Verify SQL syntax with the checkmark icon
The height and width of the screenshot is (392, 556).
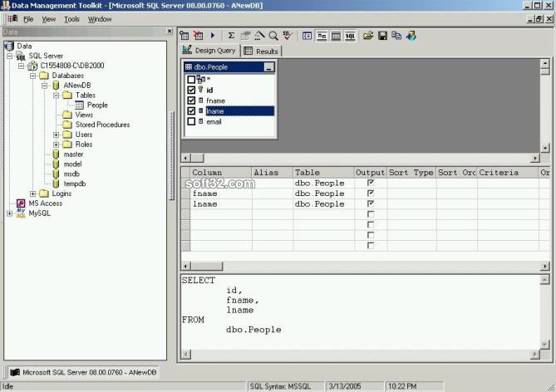coord(288,36)
